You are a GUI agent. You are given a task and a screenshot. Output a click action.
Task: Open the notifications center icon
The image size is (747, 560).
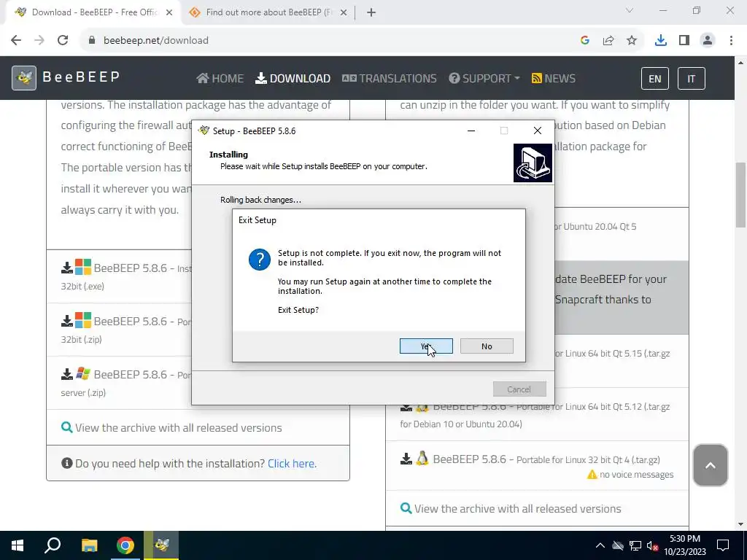723,545
